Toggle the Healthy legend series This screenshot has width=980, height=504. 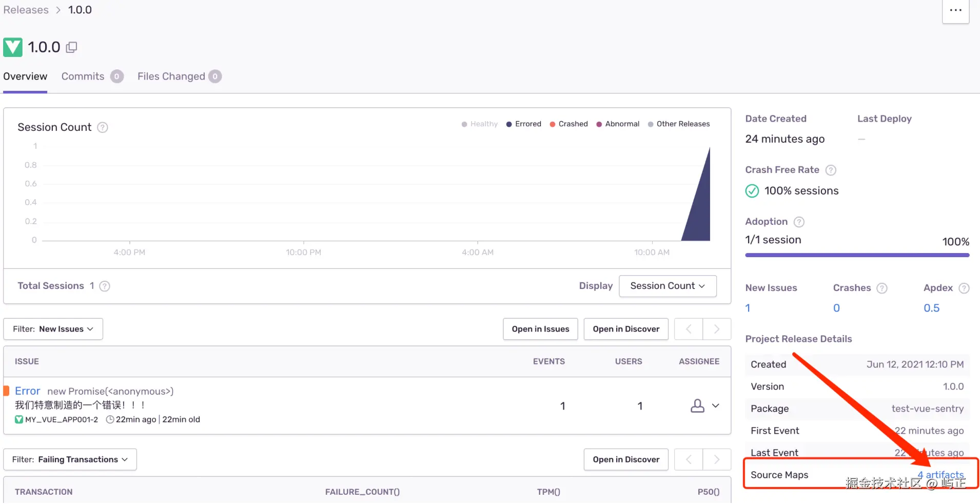(480, 124)
